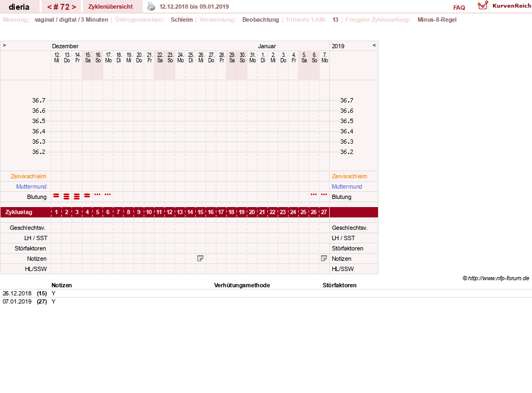Open the KurvenReich logo icon

483,5
